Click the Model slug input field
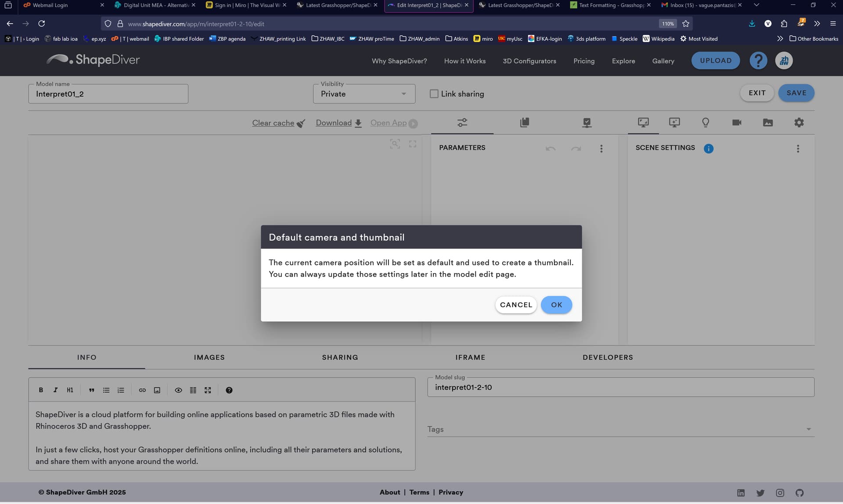Image resolution: width=843 pixels, height=504 pixels. point(620,387)
